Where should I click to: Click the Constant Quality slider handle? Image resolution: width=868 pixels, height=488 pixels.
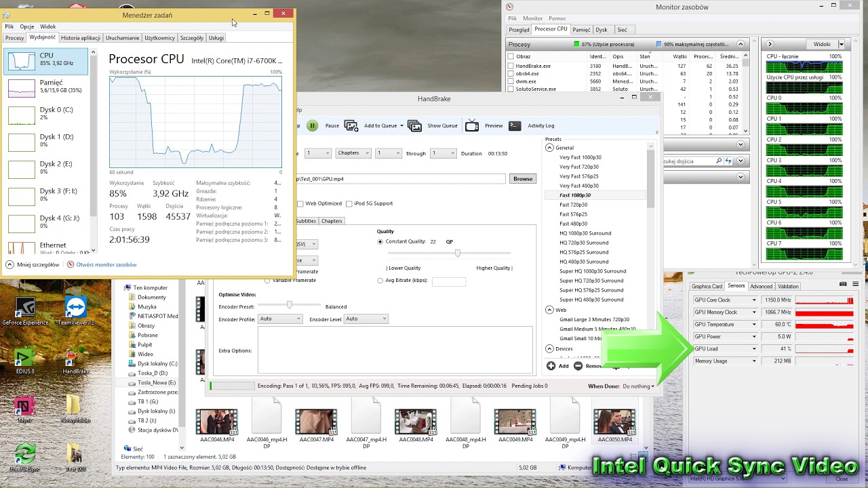tap(458, 253)
